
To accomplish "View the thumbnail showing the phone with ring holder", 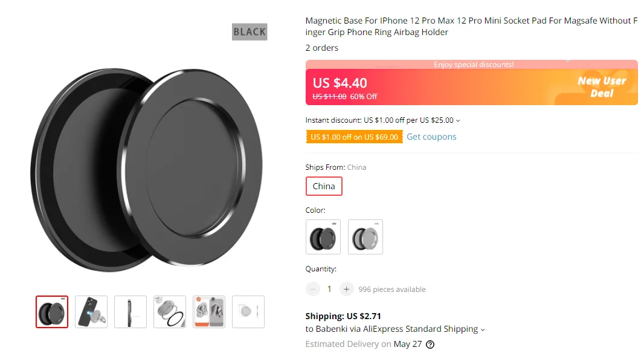I will click(x=91, y=312).
